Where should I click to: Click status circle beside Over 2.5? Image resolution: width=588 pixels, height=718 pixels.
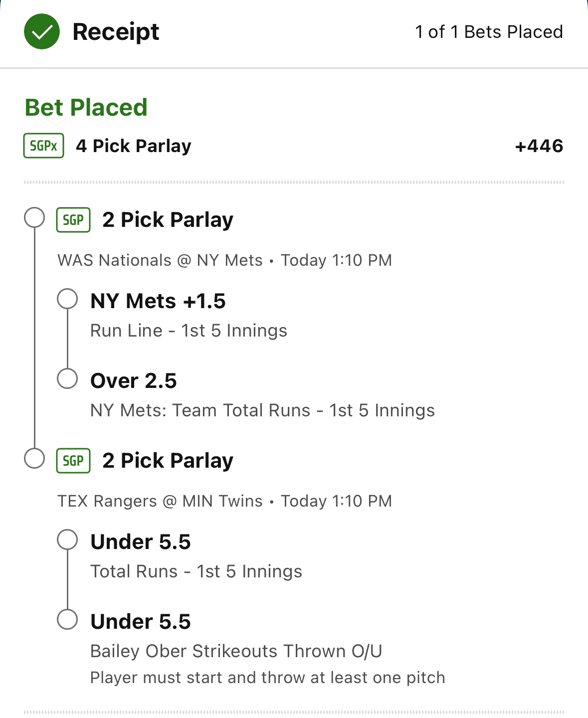point(67,378)
